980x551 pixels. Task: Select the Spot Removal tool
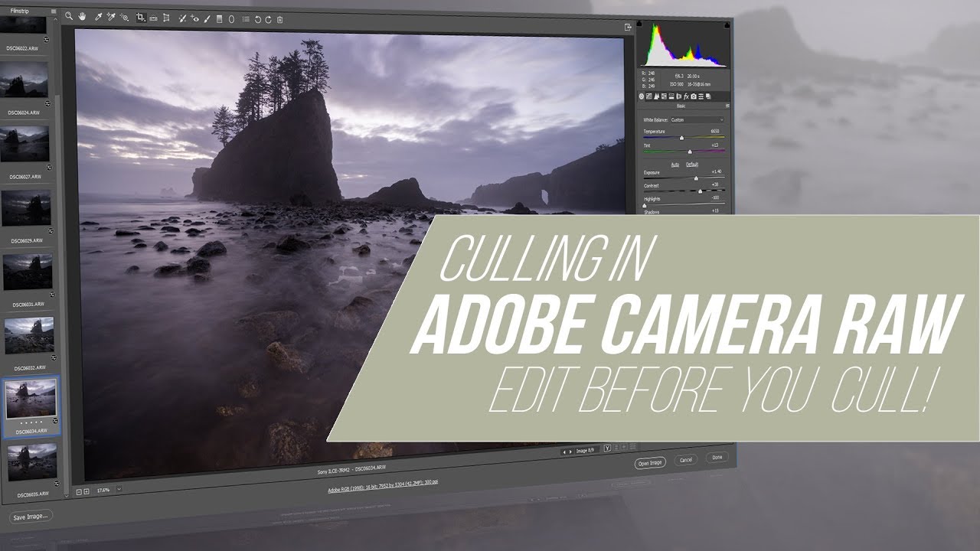pyautogui.click(x=182, y=18)
